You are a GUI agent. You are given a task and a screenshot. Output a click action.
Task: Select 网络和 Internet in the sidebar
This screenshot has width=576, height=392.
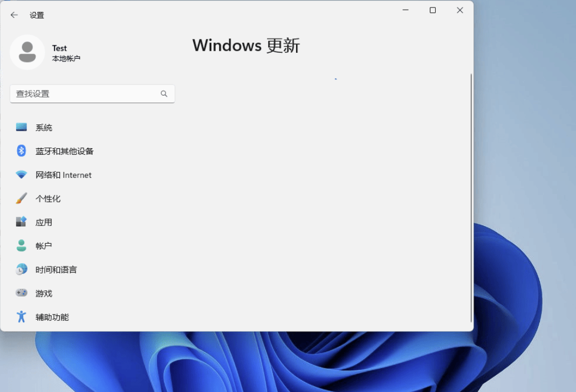click(63, 175)
